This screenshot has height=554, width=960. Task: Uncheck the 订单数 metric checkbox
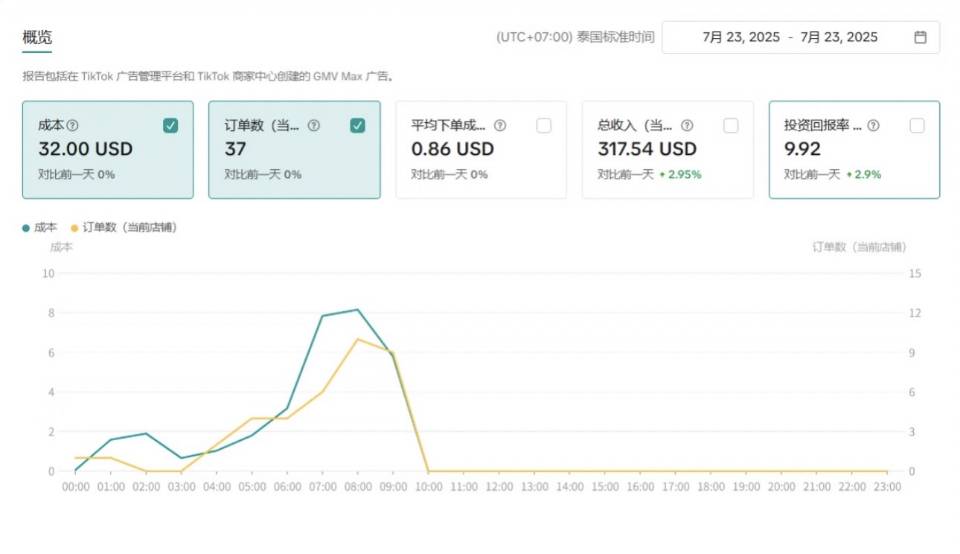pyautogui.click(x=358, y=125)
